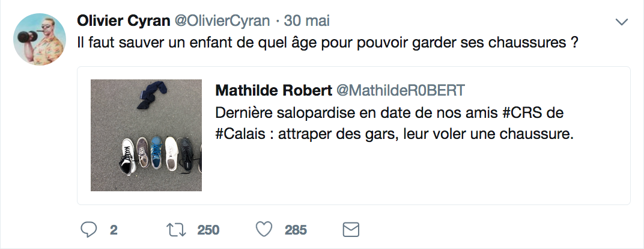Click the reply speech bubble icon
The image size is (644, 249).
pyautogui.click(x=88, y=229)
